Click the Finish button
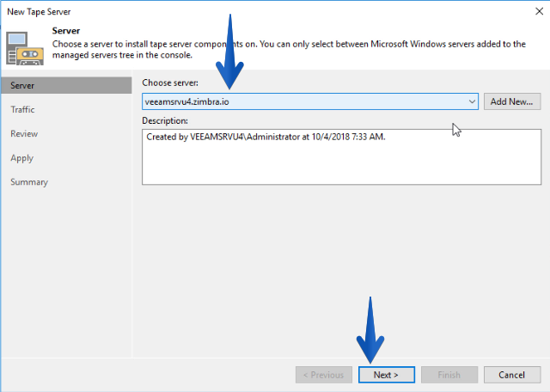550x392 pixels. (x=449, y=375)
